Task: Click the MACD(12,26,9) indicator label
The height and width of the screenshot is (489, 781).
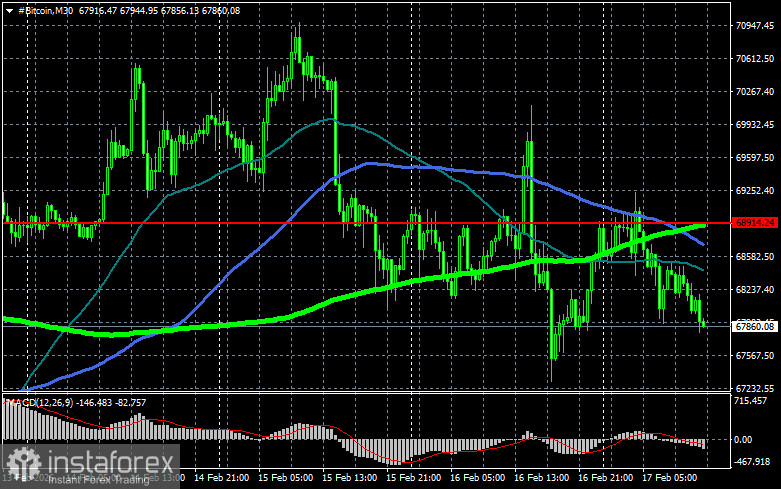Action: 41,402
